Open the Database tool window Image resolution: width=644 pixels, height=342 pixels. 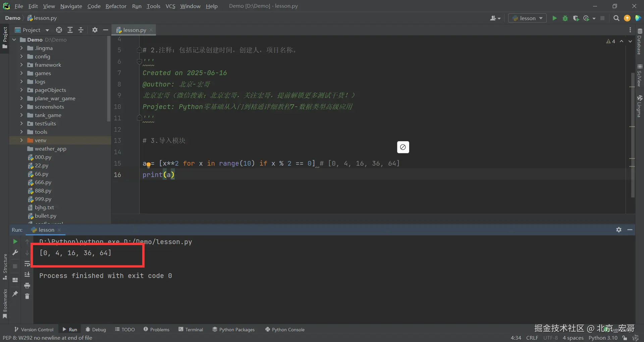point(640,41)
